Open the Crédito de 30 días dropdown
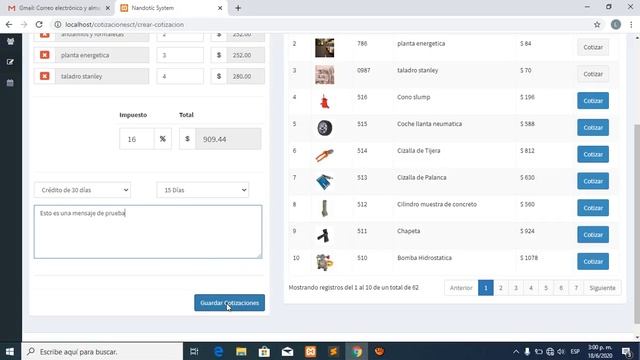 (82, 190)
